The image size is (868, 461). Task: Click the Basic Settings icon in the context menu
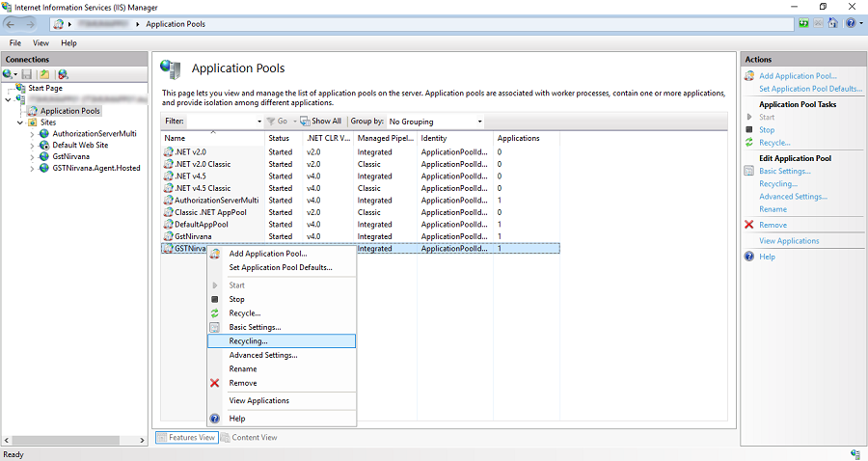click(215, 327)
